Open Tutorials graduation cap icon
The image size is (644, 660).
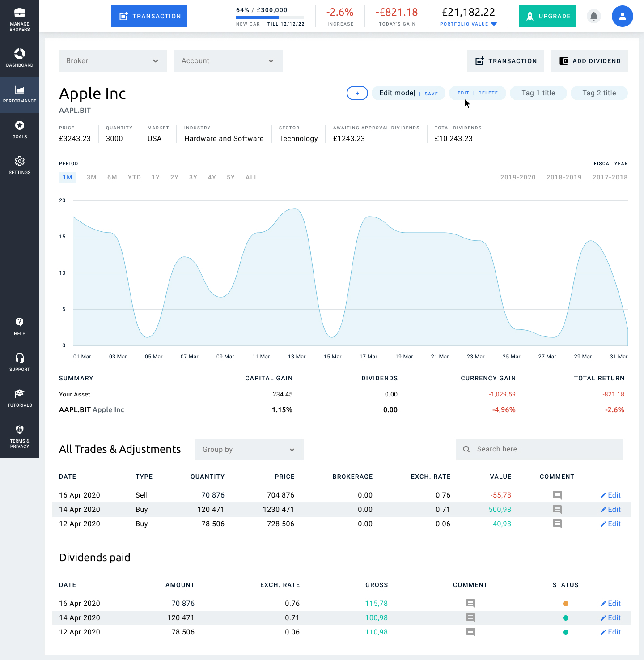(x=20, y=394)
